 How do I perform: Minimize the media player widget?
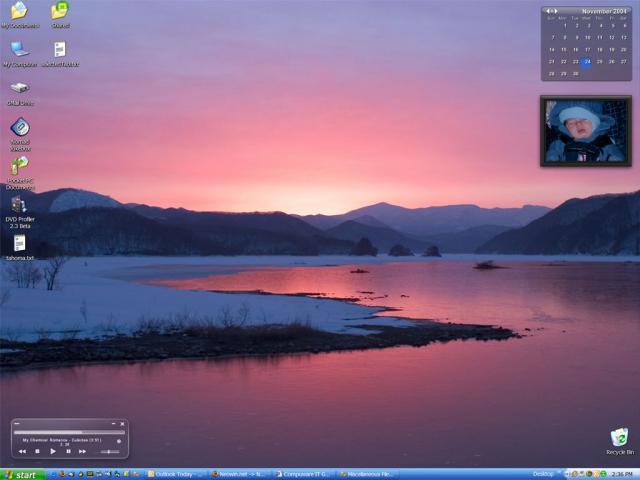coord(113,424)
